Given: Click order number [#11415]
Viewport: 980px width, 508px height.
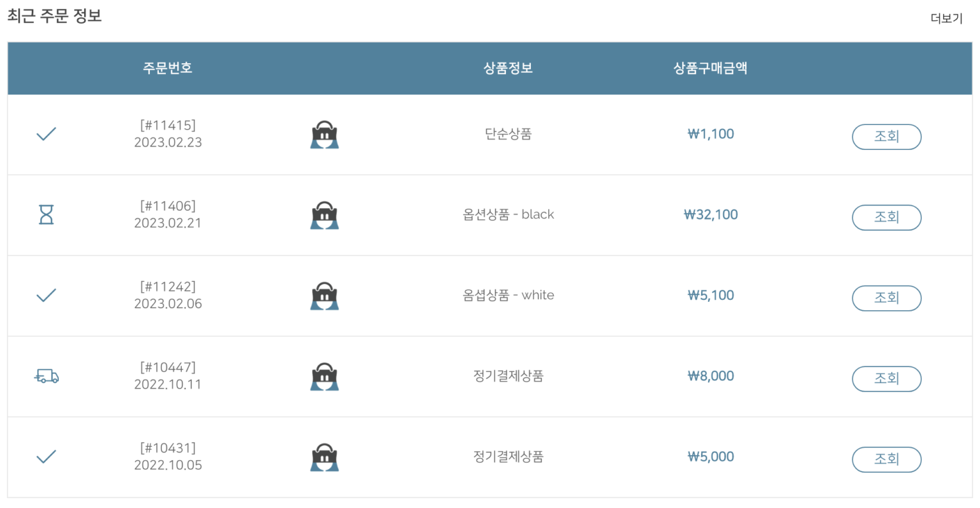Looking at the screenshot, I should (x=168, y=125).
